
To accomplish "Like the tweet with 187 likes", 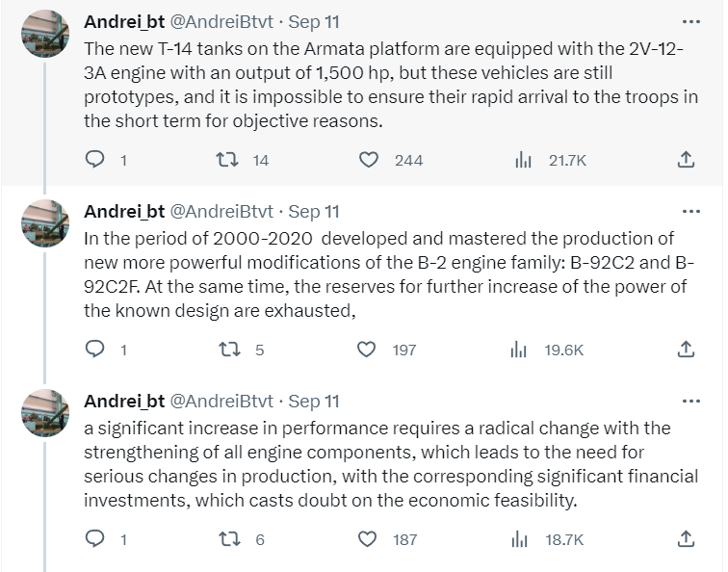I will click(x=369, y=539).
